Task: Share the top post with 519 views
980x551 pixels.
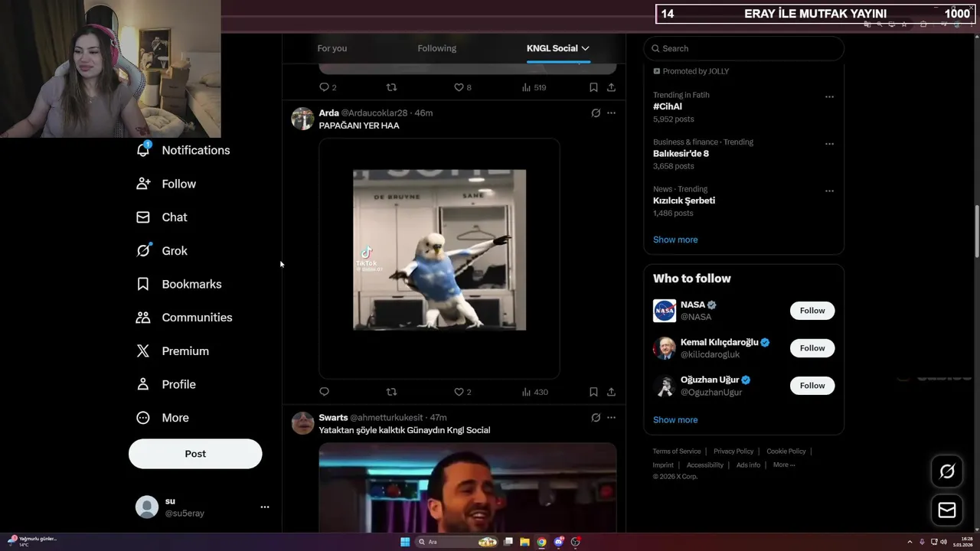Action: coord(611,87)
